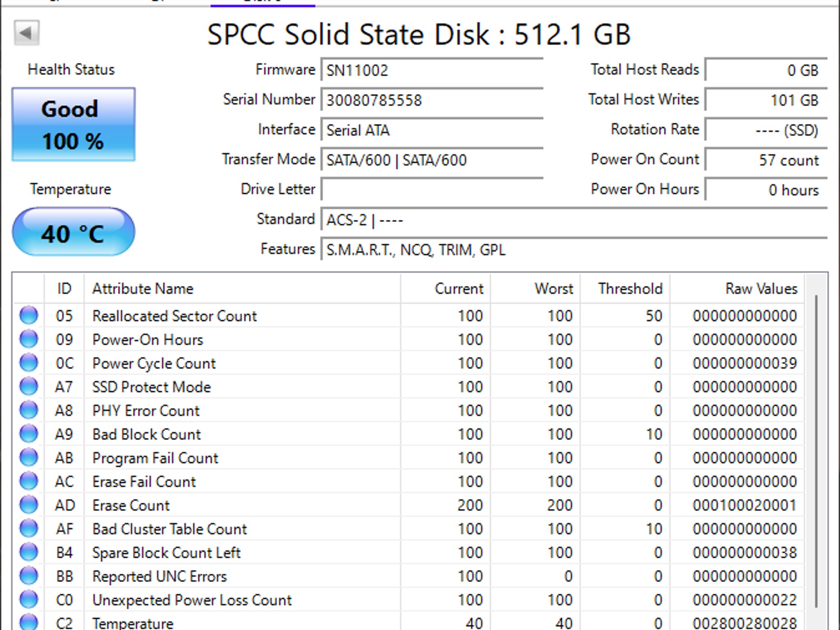
Task: Click the Worst column header
Action: 535,289
